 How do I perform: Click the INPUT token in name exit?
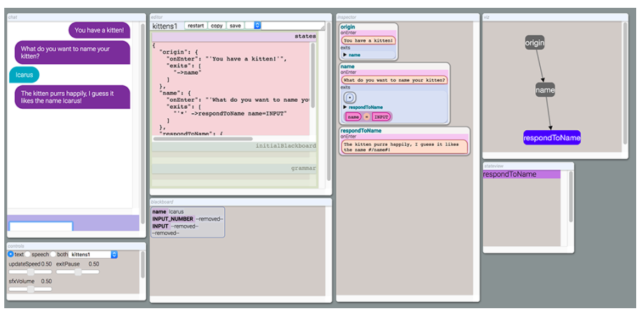[381, 117]
